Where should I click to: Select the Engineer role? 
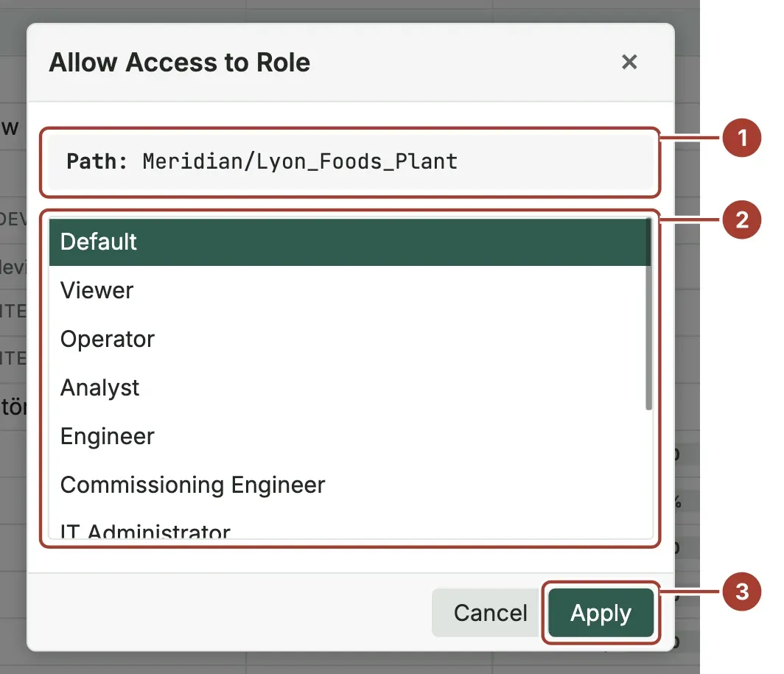pos(348,436)
